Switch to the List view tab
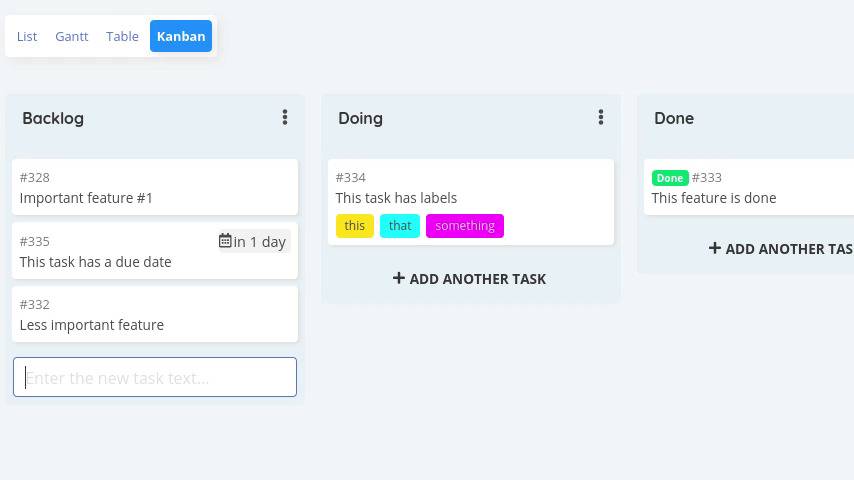 (x=27, y=36)
